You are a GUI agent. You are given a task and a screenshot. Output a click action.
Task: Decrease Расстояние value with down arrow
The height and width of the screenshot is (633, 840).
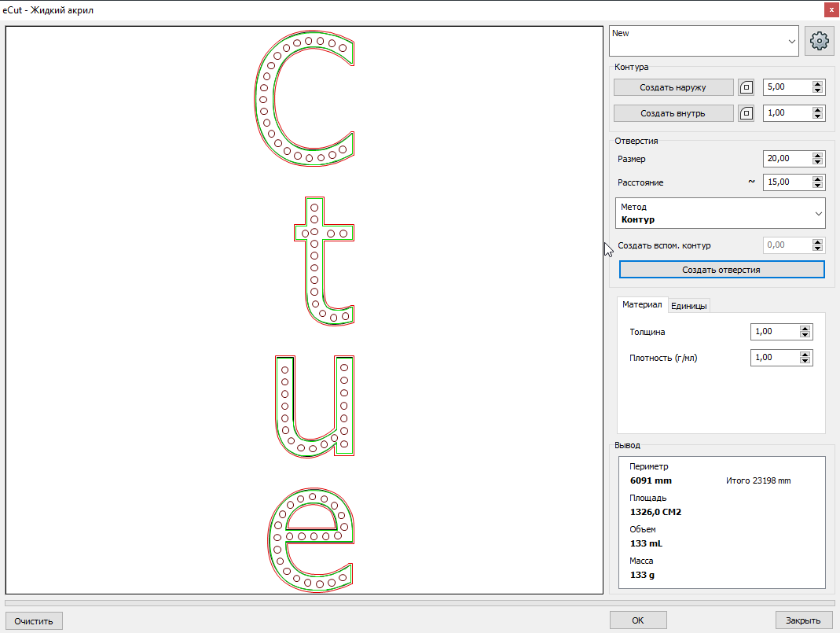(817, 186)
